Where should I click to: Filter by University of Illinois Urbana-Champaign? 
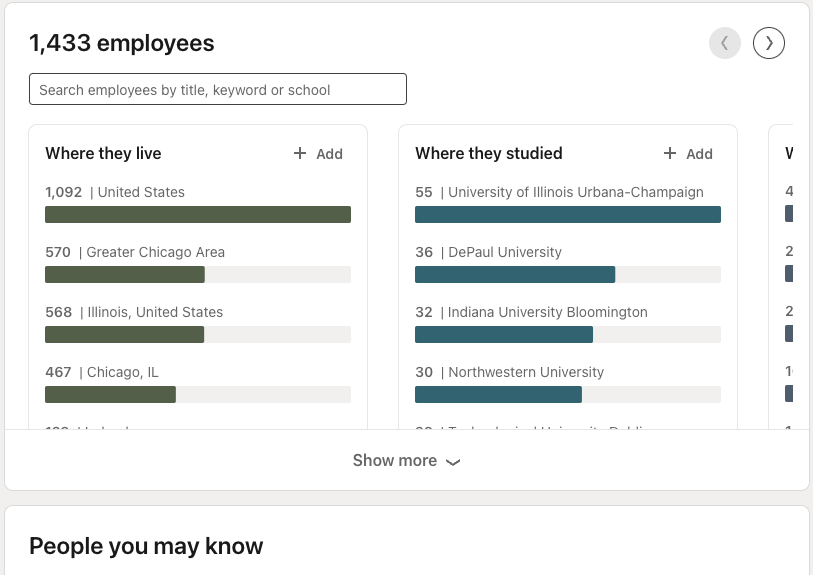point(568,214)
